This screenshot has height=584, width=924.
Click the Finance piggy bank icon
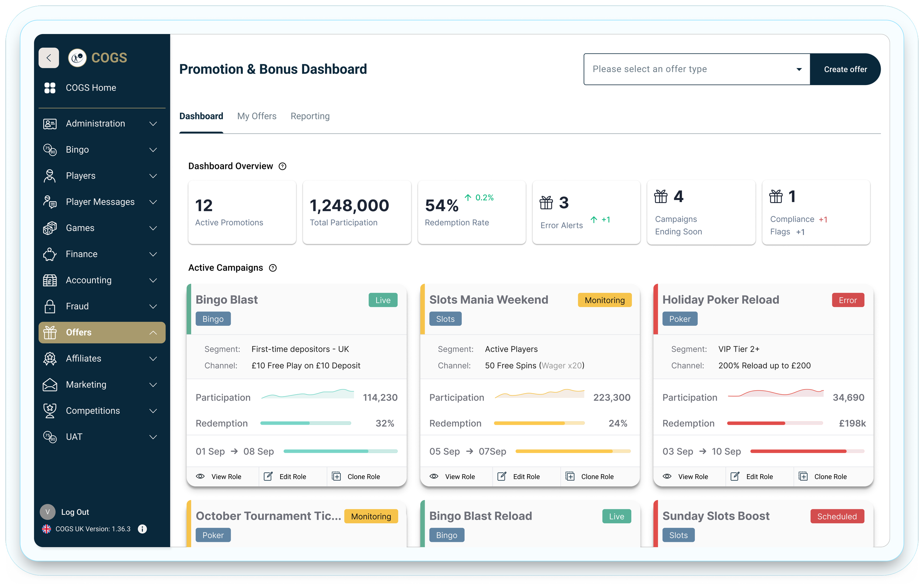point(50,254)
